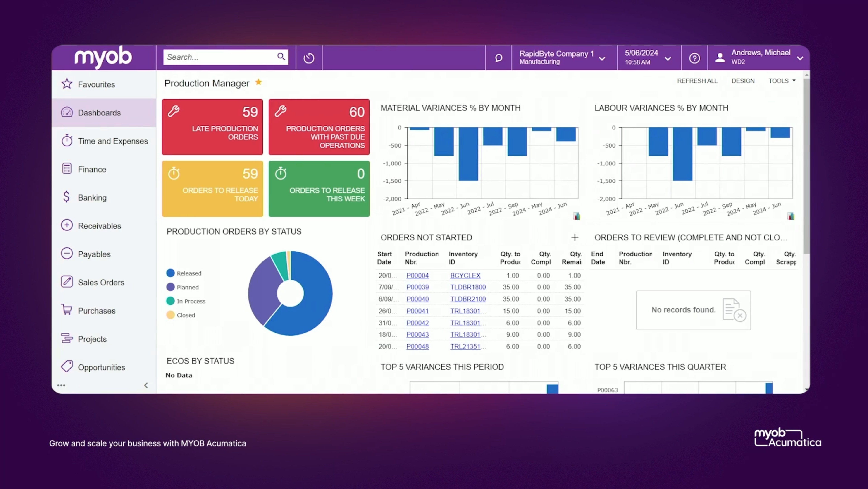Open search with the magnifying glass icon
This screenshot has width=868, height=489.
click(281, 57)
